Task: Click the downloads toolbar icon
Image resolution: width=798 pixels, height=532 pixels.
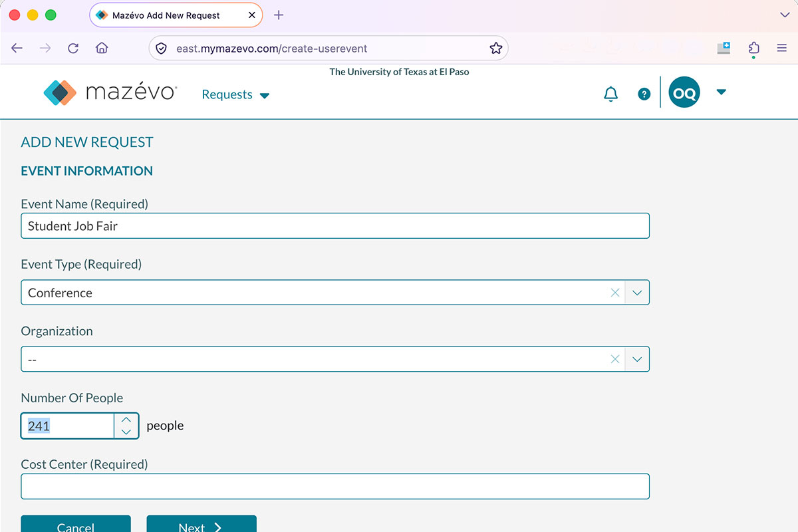Action: [x=724, y=48]
